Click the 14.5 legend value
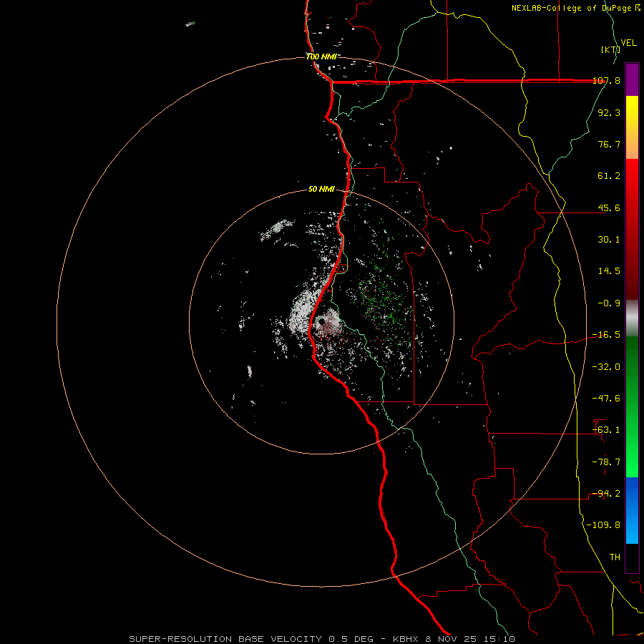Screen dimensions: 644x644 coord(609,271)
